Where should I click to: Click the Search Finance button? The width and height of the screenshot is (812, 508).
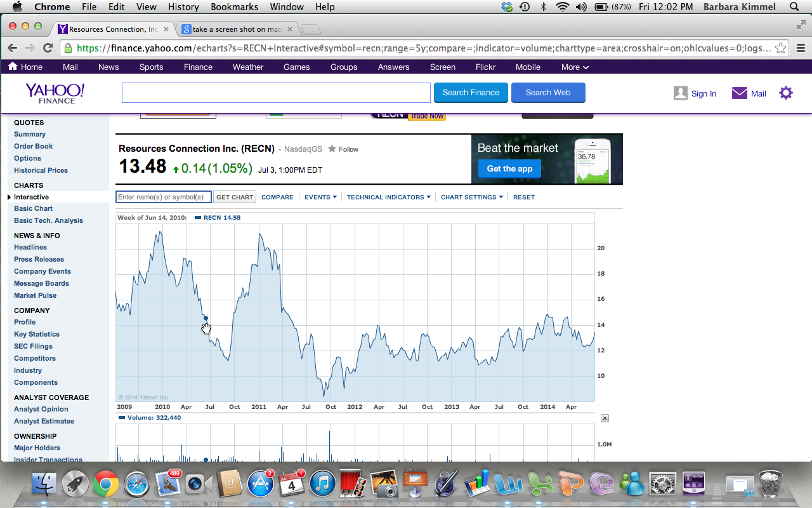coord(471,93)
